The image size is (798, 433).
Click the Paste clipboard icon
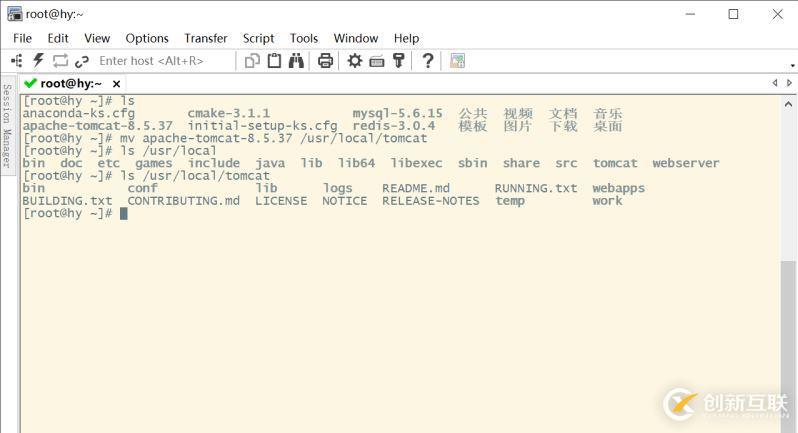[274, 61]
